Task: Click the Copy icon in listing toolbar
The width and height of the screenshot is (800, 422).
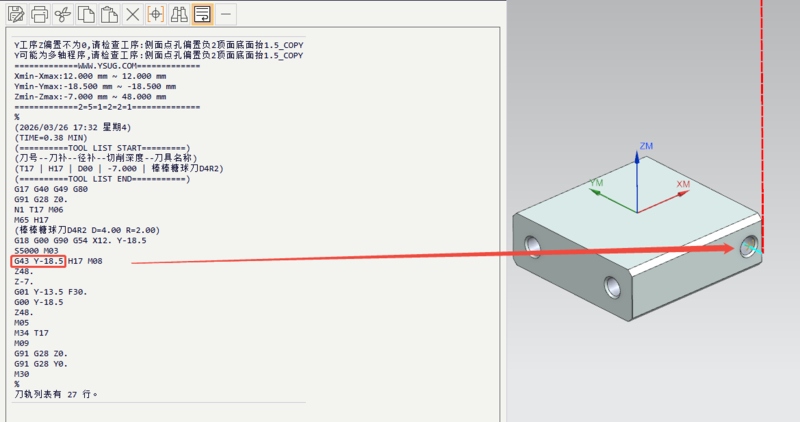Action: 86,14
